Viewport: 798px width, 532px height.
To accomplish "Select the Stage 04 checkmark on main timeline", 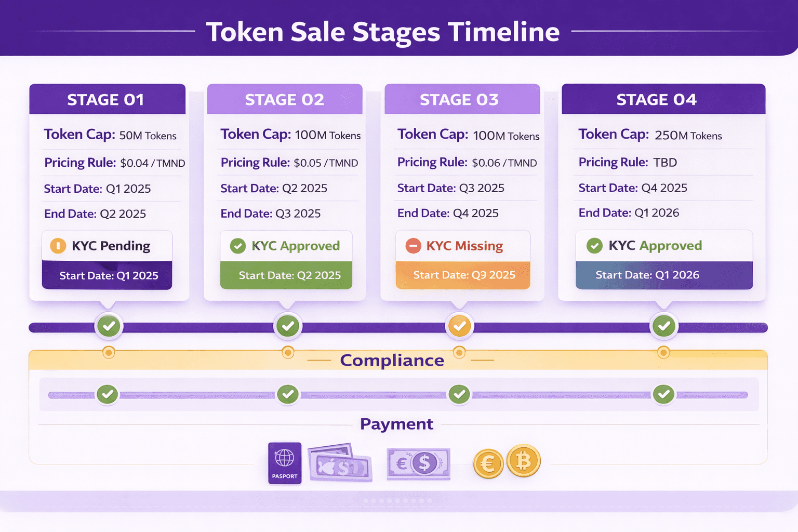I will 664,326.
